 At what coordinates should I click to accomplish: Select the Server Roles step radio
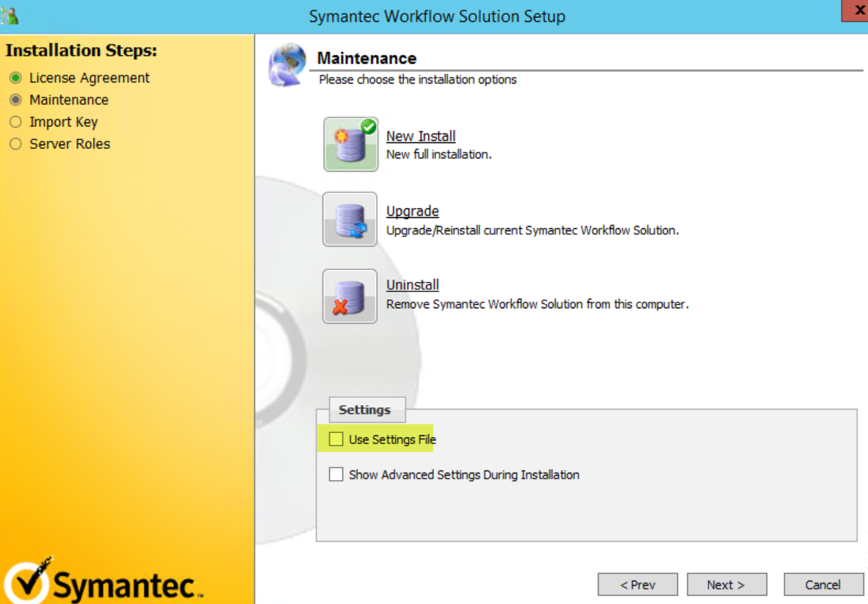tap(15, 144)
